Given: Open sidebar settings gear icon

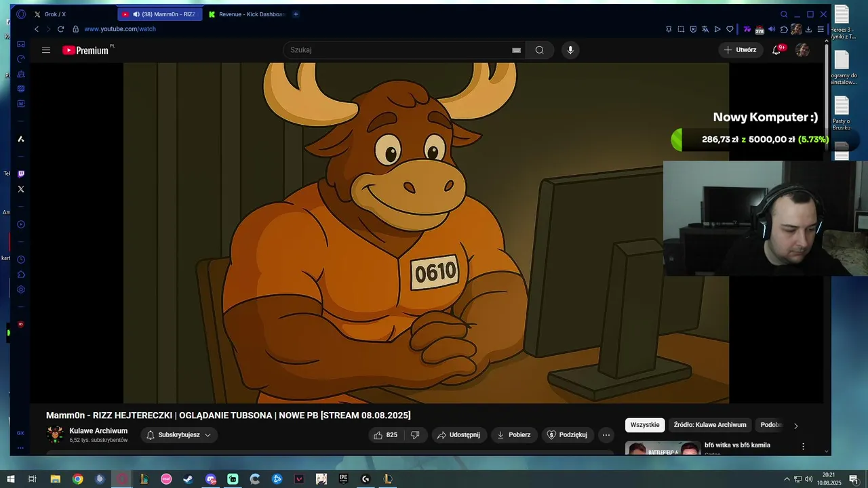Looking at the screenshot, I should (x=21, y=289).
